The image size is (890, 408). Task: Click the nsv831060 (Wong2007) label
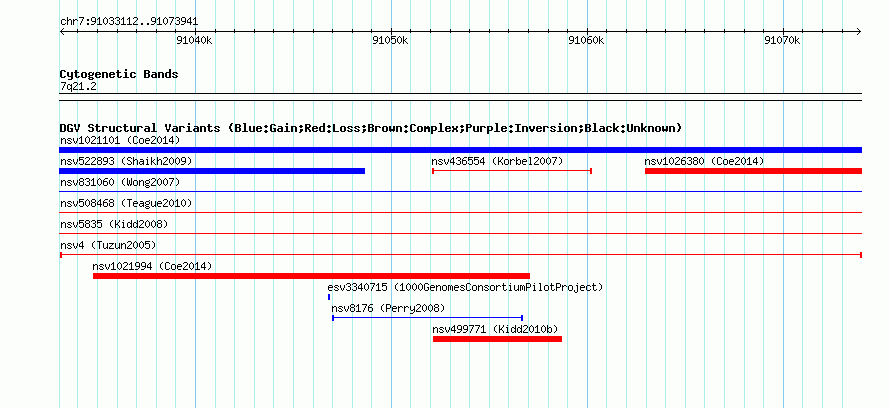120,182
